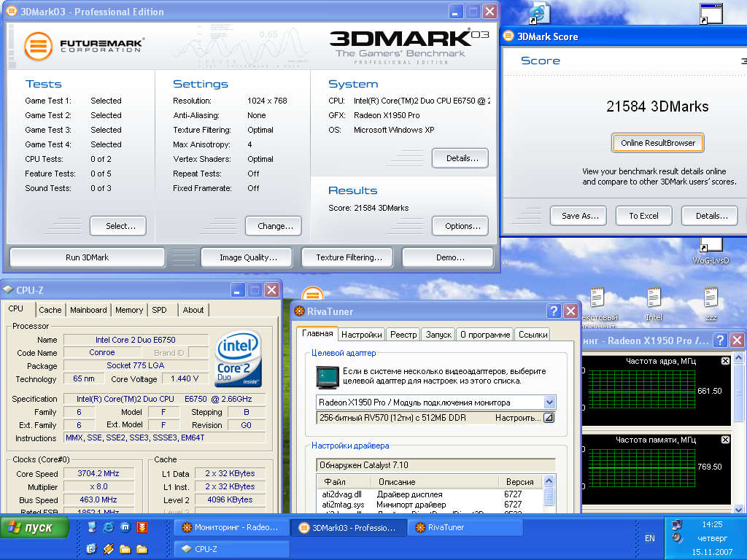Switch to the Мониторинг taskbar window
This screenshot has width=747, height=560.
pos(231,528)
